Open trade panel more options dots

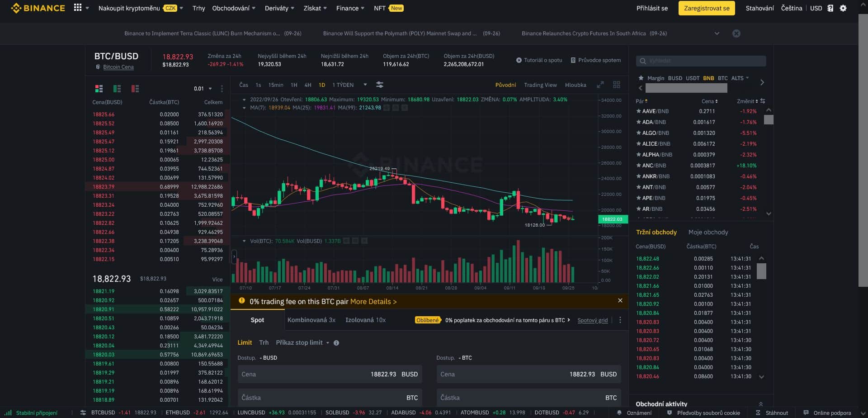point(620,320)
